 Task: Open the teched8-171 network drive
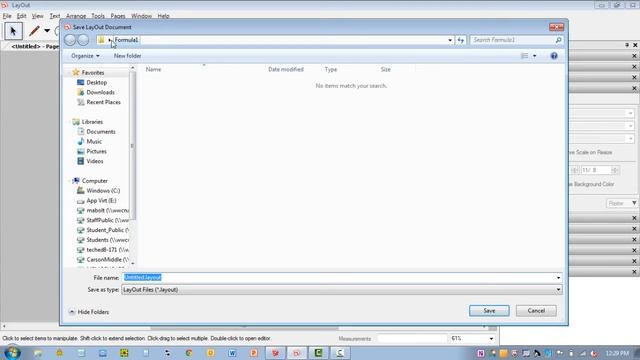[107, 249]
